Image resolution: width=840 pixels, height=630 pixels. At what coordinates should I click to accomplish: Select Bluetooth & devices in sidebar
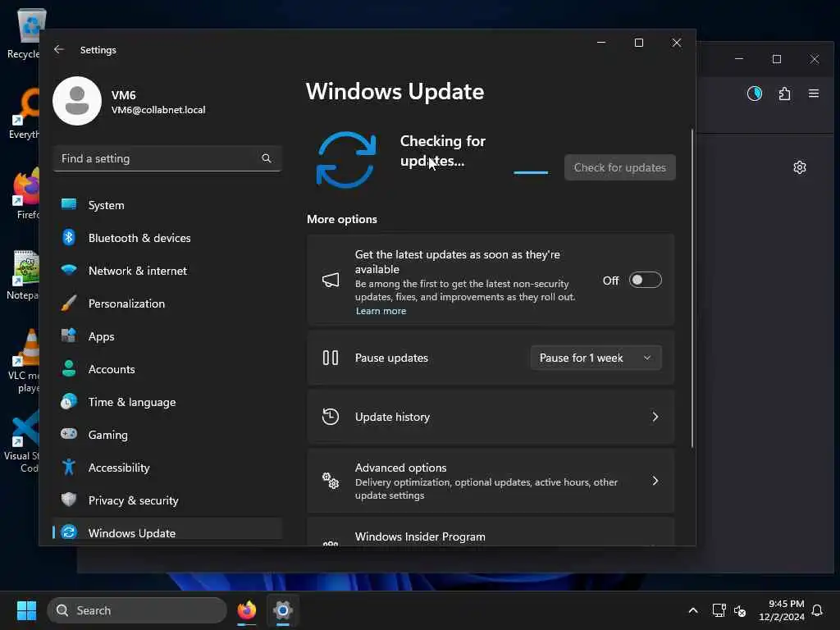pos(167,237)
